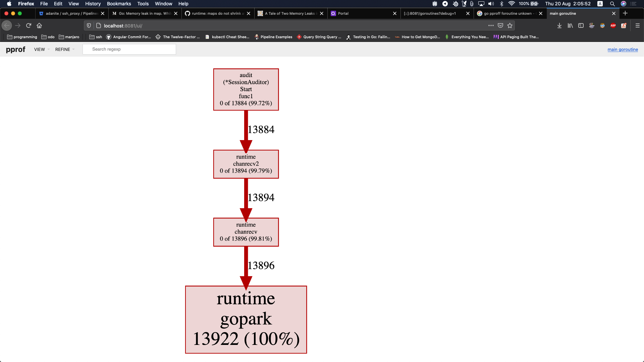Open the Pipeline Examples bookmark

pyautogui.click(x=273, y=37)
